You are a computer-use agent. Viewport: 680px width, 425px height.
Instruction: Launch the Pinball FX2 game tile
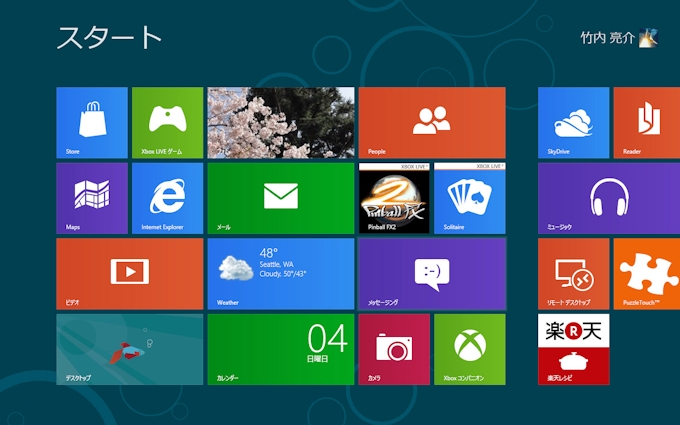click(394, 198)
